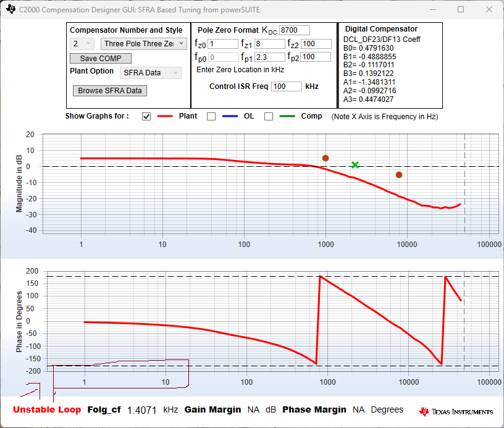Open the Plant Option SFRA Data dropdown

[151, 73]
